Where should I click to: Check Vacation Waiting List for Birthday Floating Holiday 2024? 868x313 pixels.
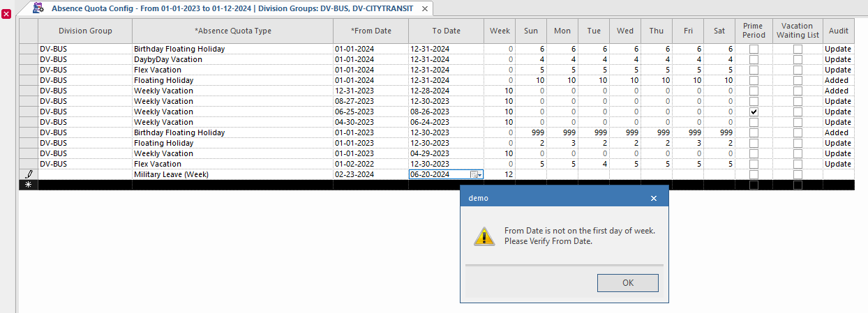[x=798, y=49]
